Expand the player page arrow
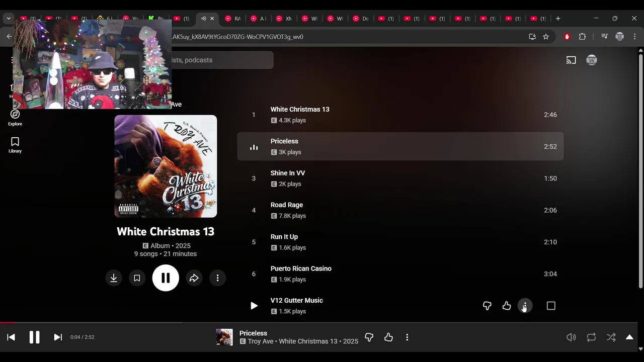This screenshot has width=644, height=362. coord(629,337)
